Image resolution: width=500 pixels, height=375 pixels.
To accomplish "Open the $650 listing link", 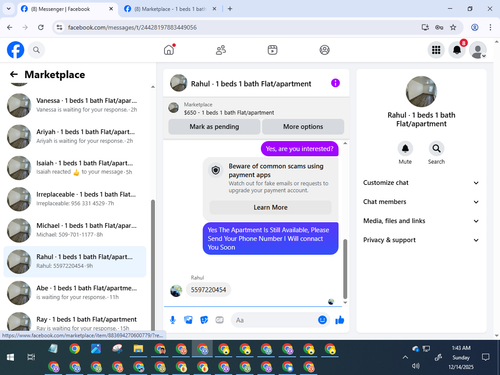I will 229,113.
